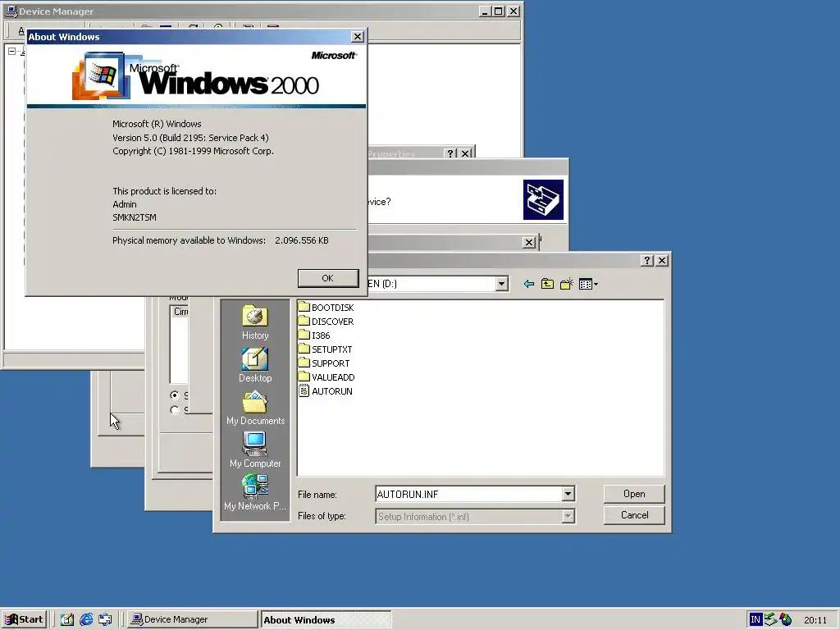Go up one folder level
This screenshot has width=840, height=630.
tap(547, 284)
